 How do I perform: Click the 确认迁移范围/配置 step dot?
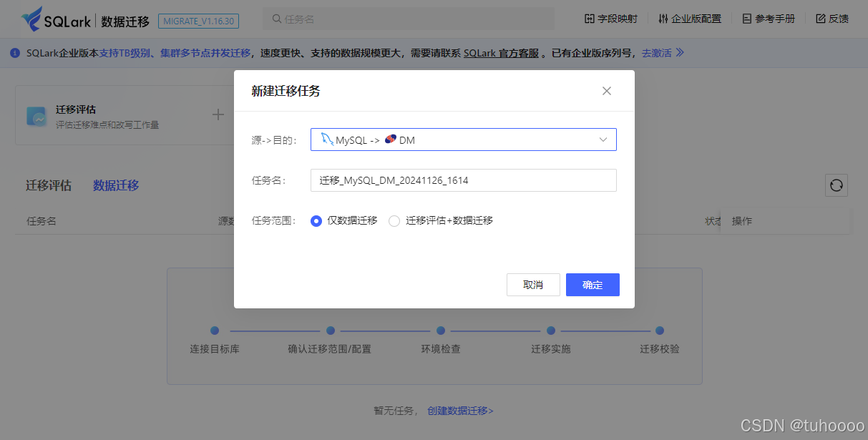(x=331, y=331)
